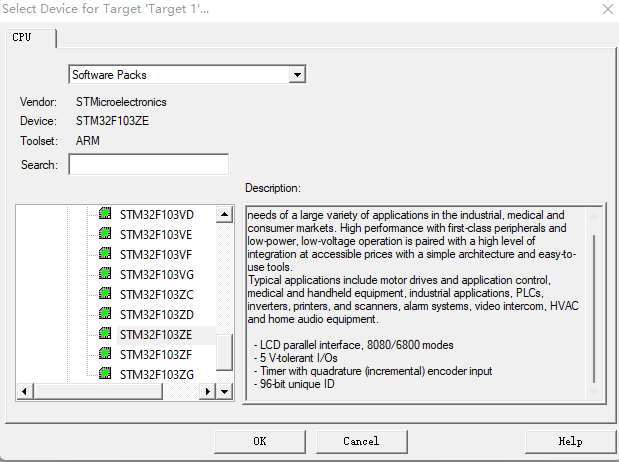Image resolution: width=619 pixels, height=462 pixels.
Task: Select device STM32F103VG in the tree
Action: [157, 275]
